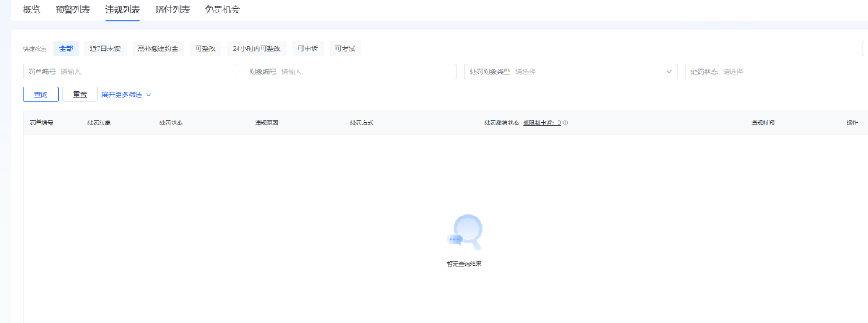Select the 可整改 filter chip
The image size is (868, 323).
point(205,49)
